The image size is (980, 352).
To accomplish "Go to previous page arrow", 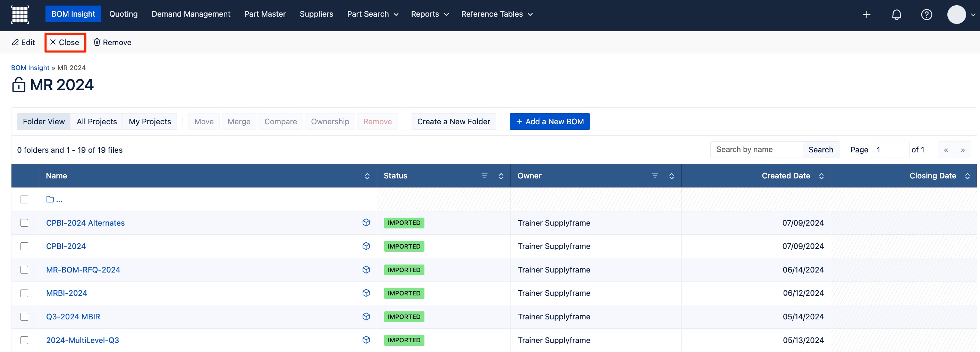I will (x=946, y=150).
